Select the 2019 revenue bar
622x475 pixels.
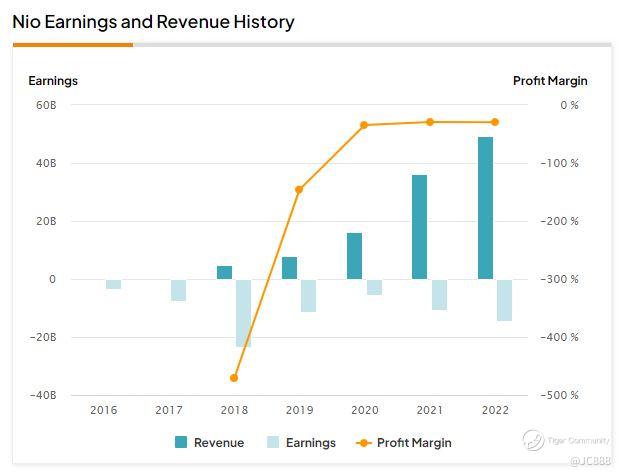point(290,268)
